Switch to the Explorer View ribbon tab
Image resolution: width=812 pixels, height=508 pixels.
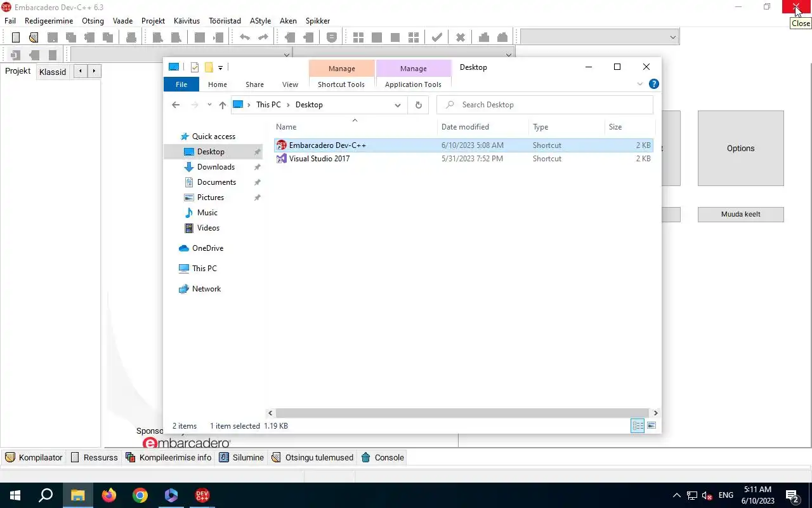point(290,84)
